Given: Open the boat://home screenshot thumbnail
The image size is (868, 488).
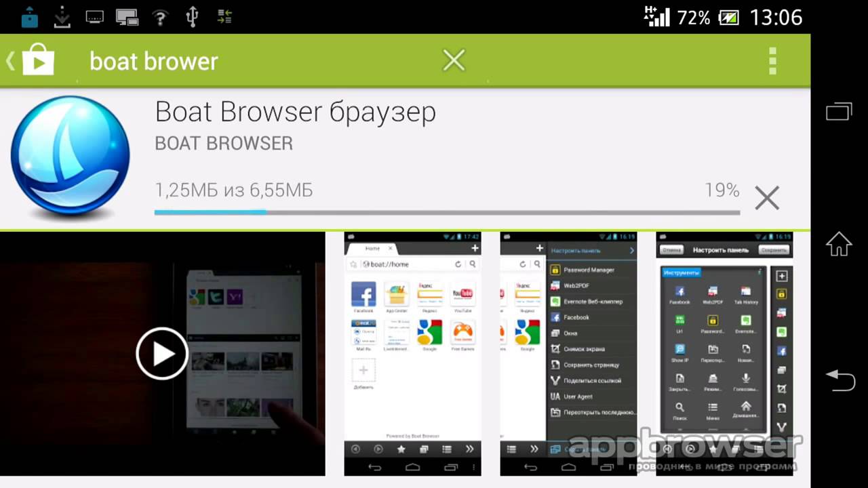Looking at the screenshot, I should pos(412,354).
